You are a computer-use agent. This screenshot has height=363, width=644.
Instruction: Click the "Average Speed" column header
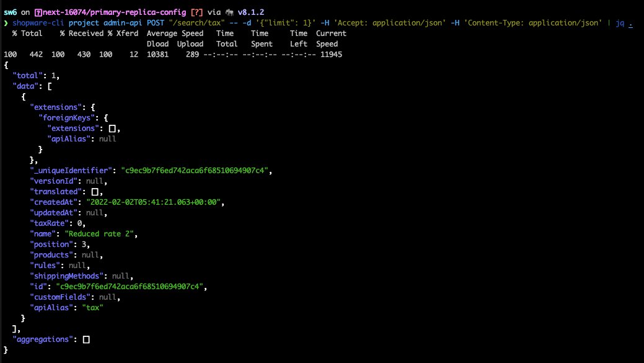175,34
